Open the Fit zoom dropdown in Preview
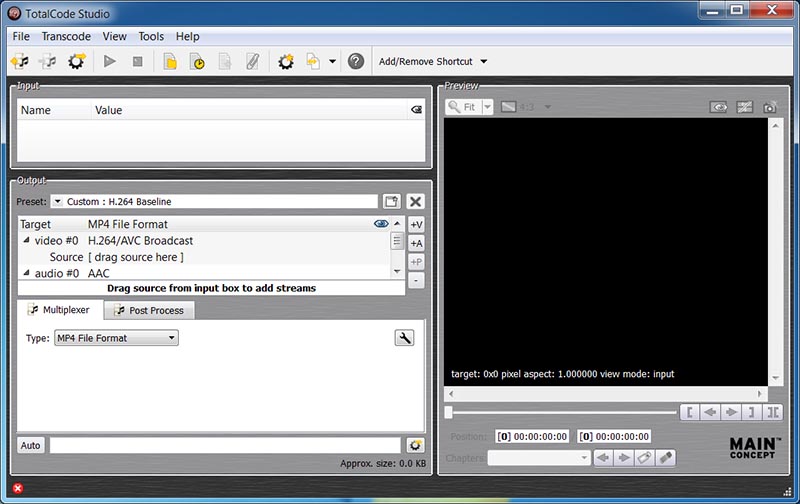The height and width of the screenshot is (504, 800). [x=488, y=107]
